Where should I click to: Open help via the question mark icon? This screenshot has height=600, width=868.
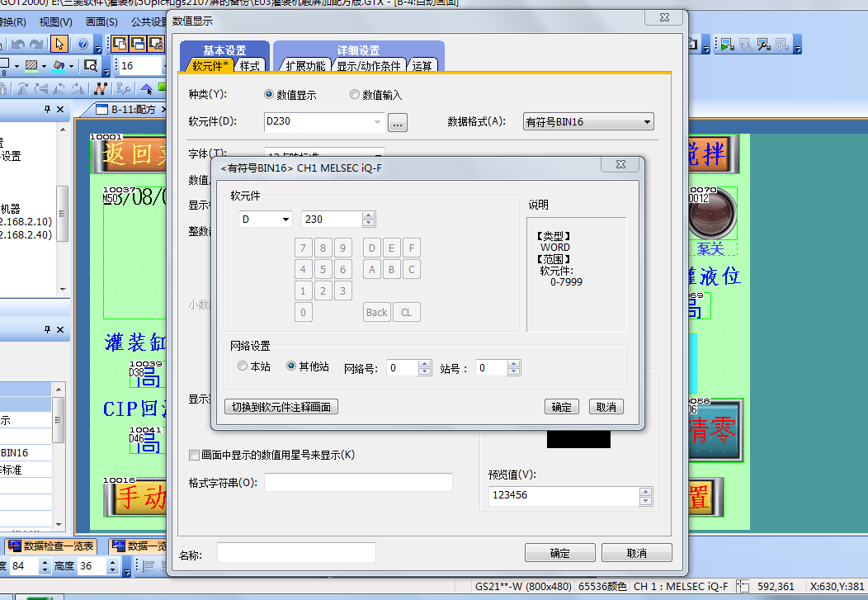point(83,44)
